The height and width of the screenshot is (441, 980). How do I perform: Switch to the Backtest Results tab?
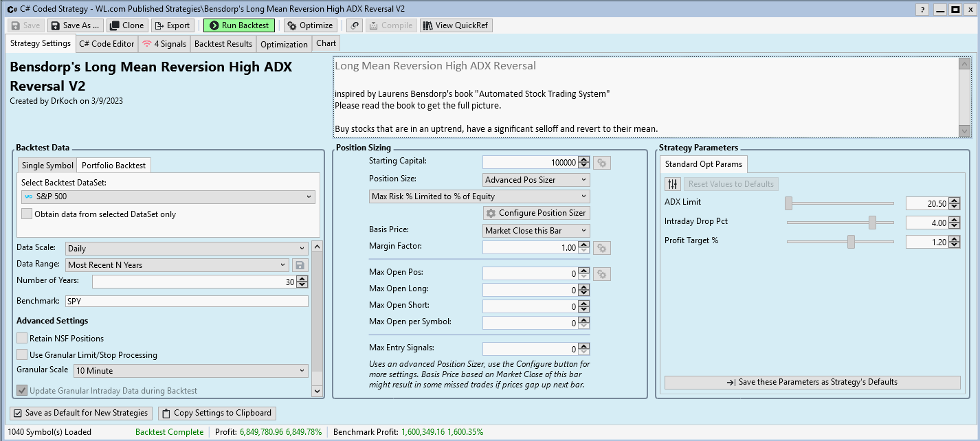[223, 44]
